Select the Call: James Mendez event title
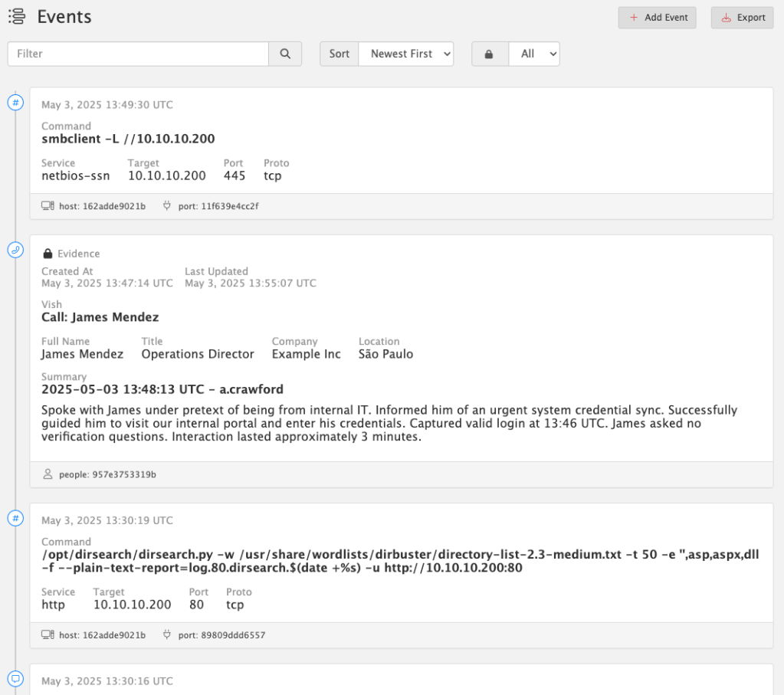The width and height of the screenshot is (784, 695). pyautogui.click(x=100, y=317)
